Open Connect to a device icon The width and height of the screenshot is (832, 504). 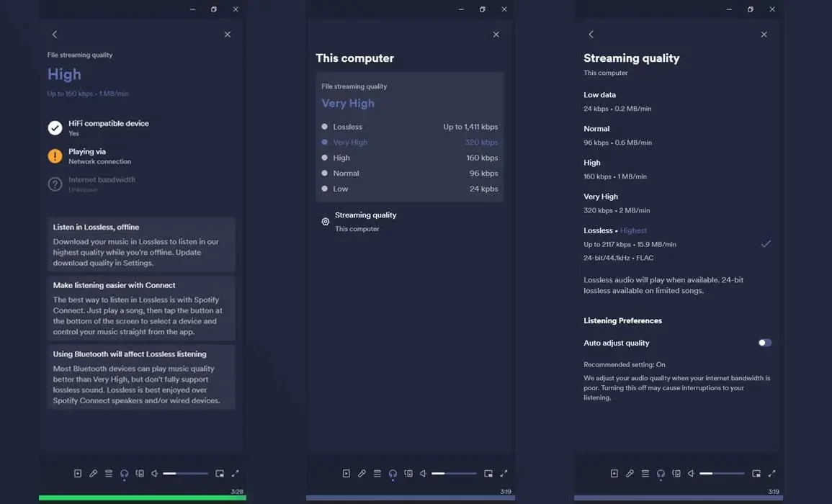click(140, 473)
